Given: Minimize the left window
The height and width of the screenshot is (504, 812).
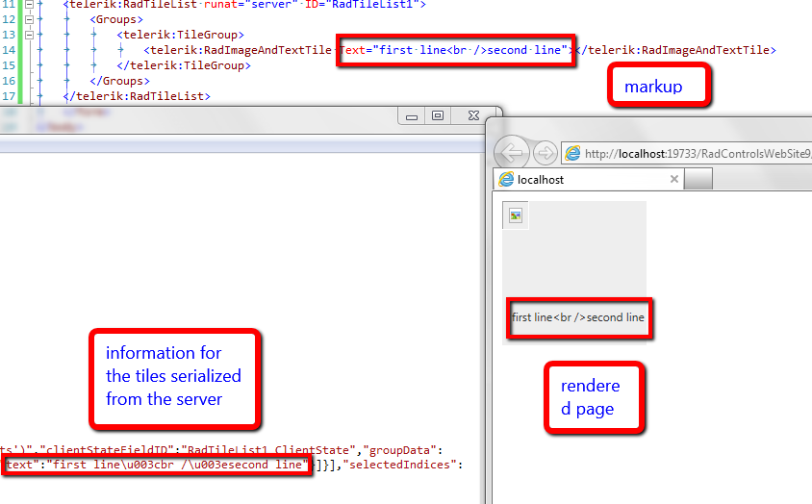Looking at the screenshot, I should [412, 116].
